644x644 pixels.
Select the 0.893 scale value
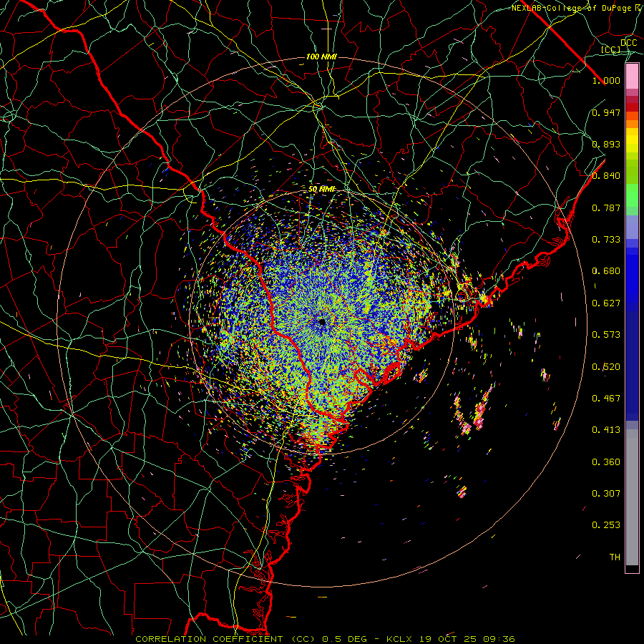click(606, 144)
